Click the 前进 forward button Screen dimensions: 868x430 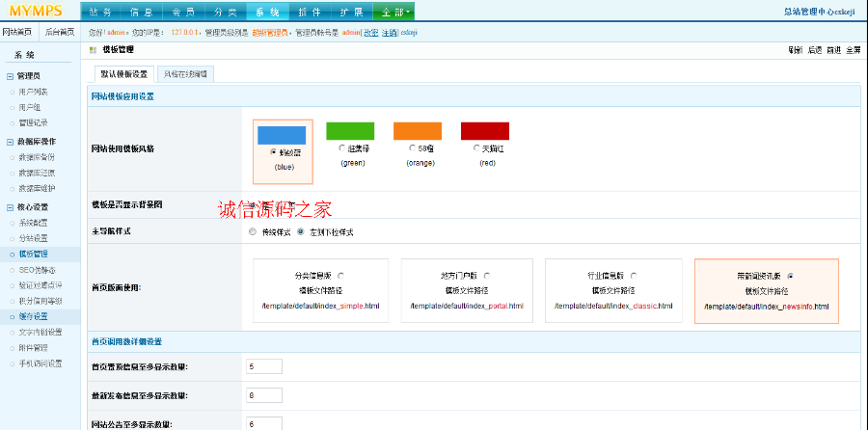click(x=833, y=50)
